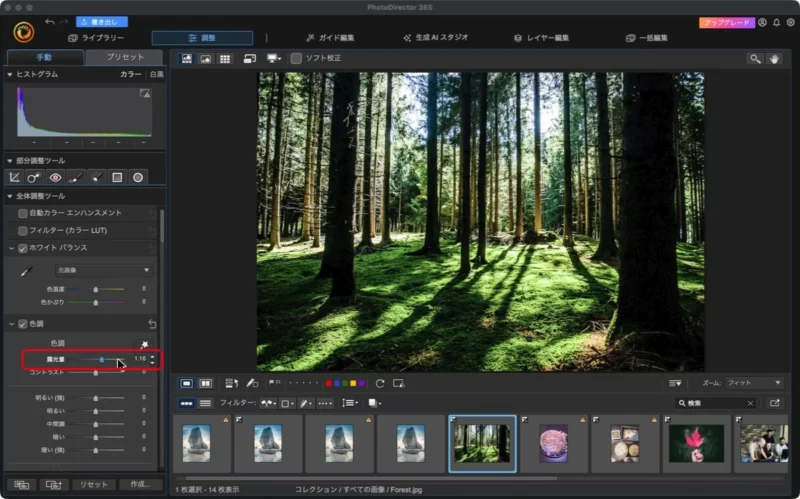Open the 一括編集 tab
Viewport: 800px width, 499px height.
pyautogui.click(x=646, y=38)
